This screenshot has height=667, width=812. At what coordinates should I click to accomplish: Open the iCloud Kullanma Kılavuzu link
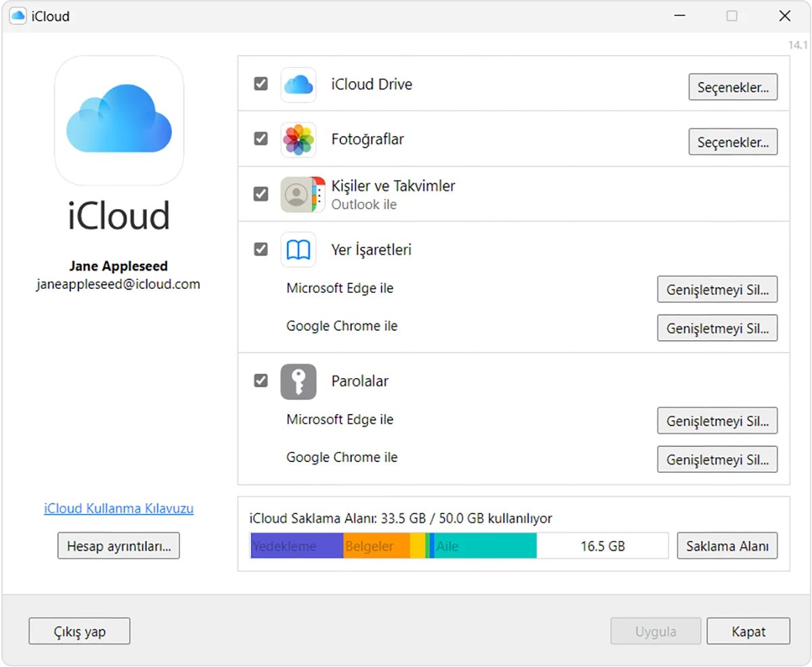point(119,508)
